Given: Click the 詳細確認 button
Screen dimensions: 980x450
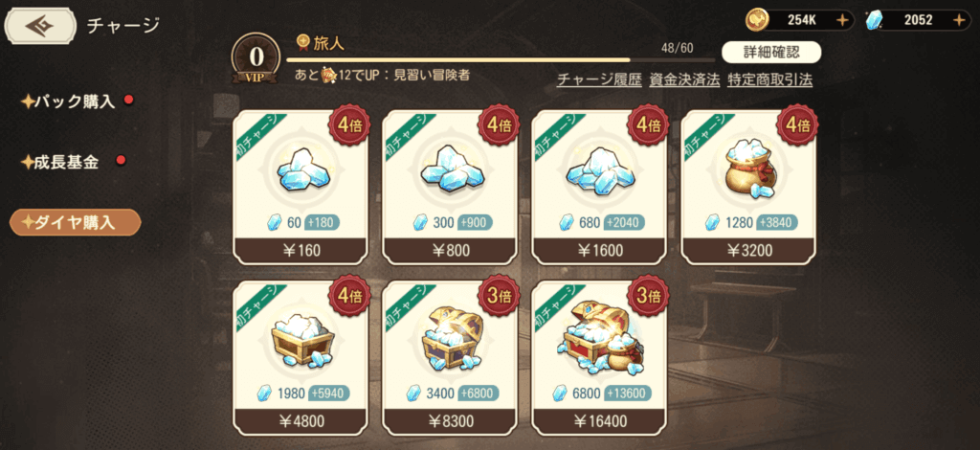Looking at the screenshot, I should 771,53.
